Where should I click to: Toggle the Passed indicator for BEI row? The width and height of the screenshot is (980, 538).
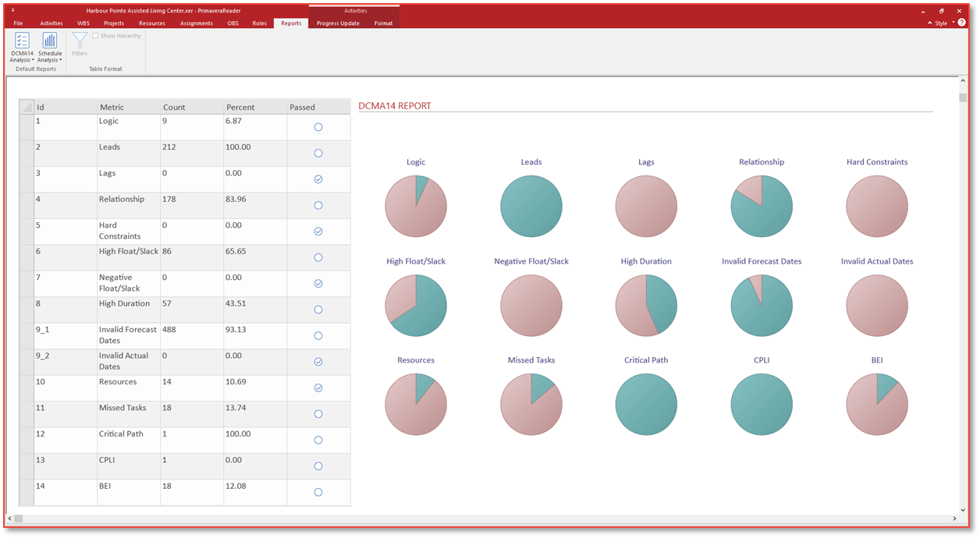click(x=318, y=492)
